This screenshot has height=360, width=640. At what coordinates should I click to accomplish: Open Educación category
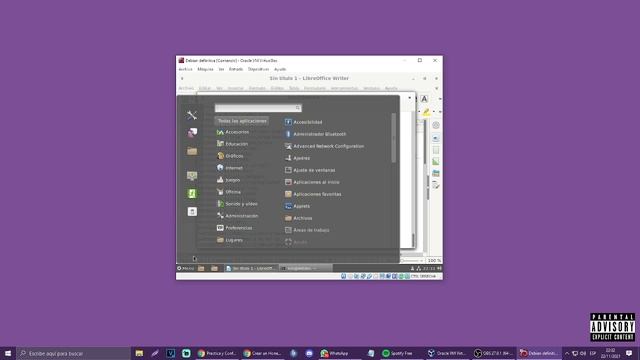[x=232, y=144]
